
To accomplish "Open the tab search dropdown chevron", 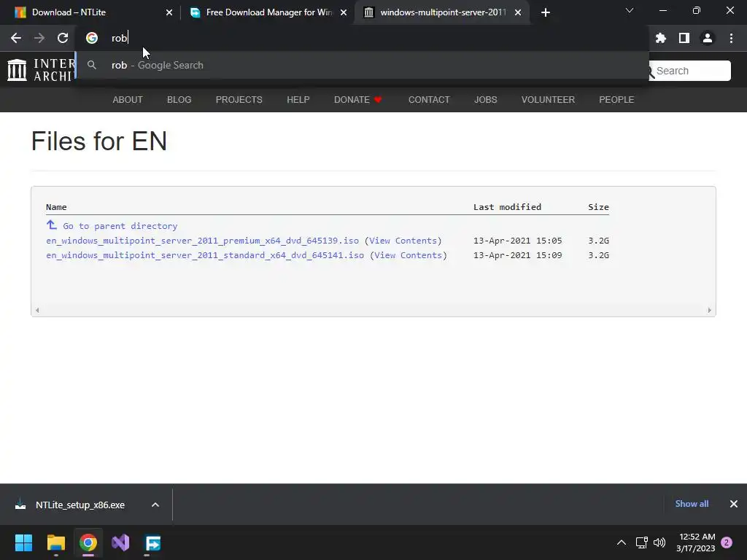I will point(630,10).
